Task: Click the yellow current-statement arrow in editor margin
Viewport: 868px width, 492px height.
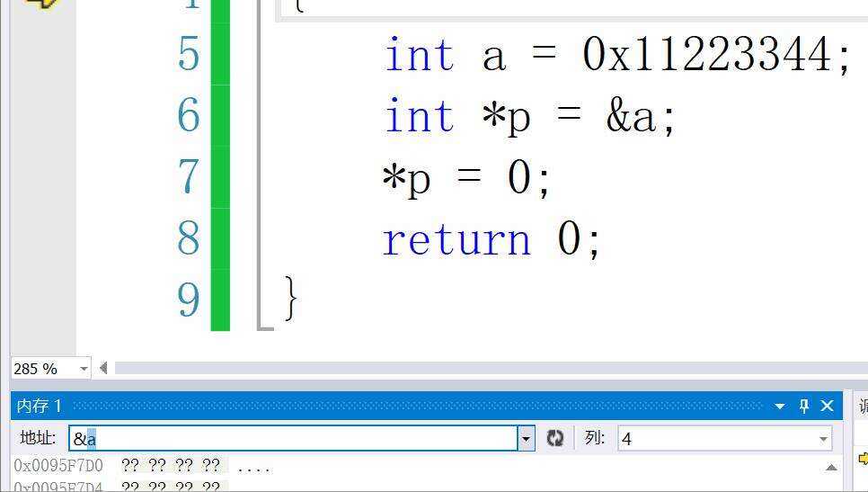Action: pyautogui.click(x=42, y=3)
